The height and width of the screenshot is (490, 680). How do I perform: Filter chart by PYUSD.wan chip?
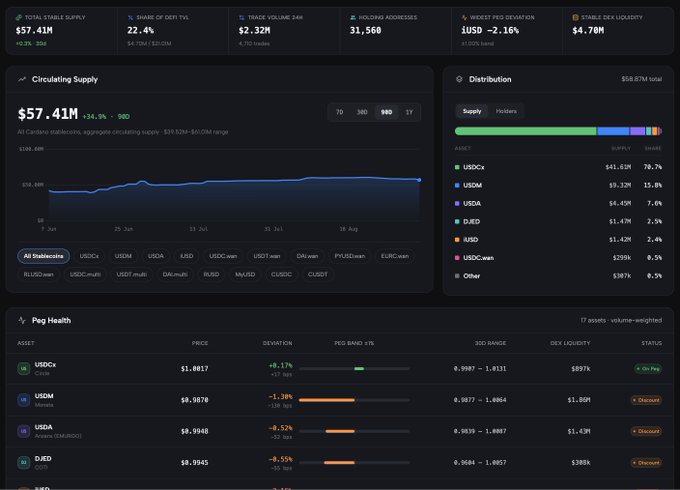350,256
